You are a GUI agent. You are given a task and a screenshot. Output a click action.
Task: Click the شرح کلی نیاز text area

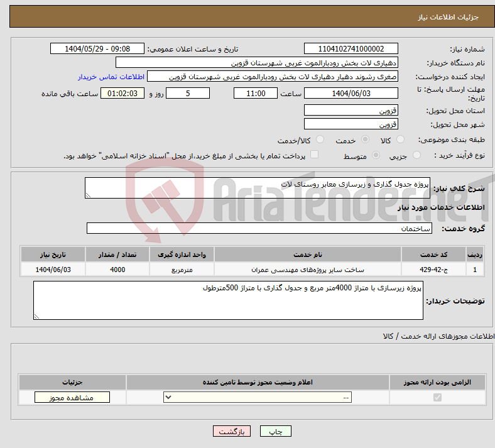coord(258,188)
